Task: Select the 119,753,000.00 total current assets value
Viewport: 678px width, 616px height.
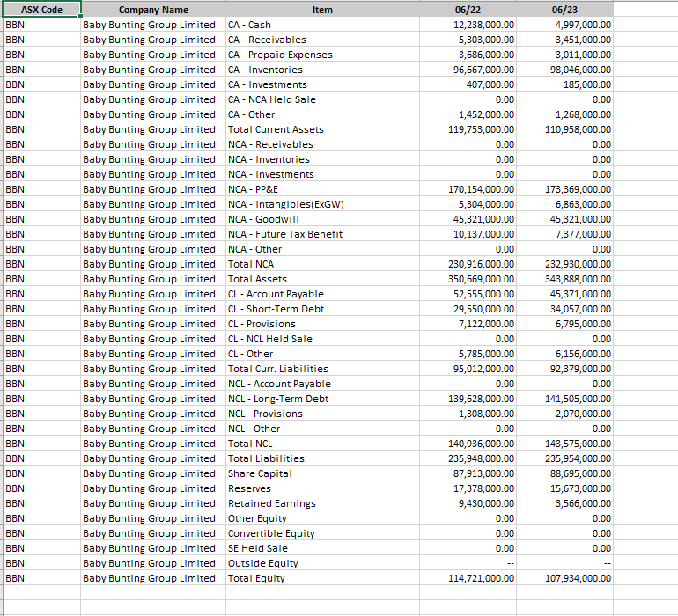Action: [x=468, y=129]
